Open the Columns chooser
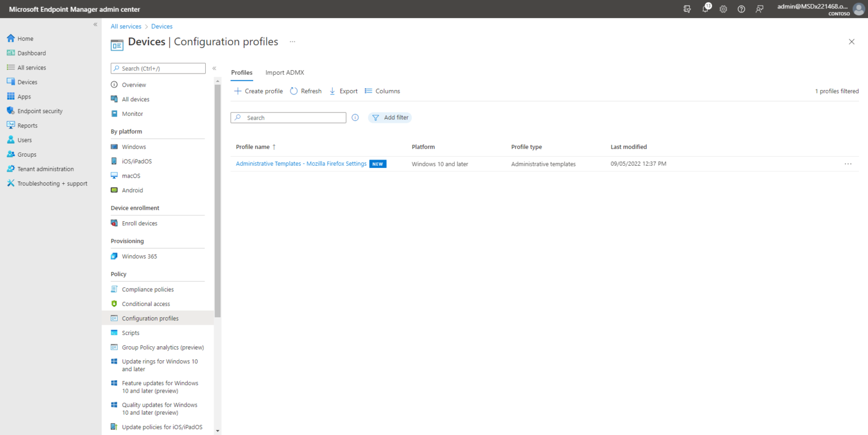This screenshot has height=435, width=868. coord(382,91)
